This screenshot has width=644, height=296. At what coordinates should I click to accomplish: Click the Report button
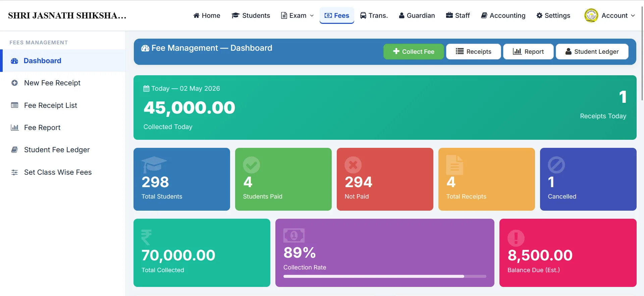pos(528,51)
